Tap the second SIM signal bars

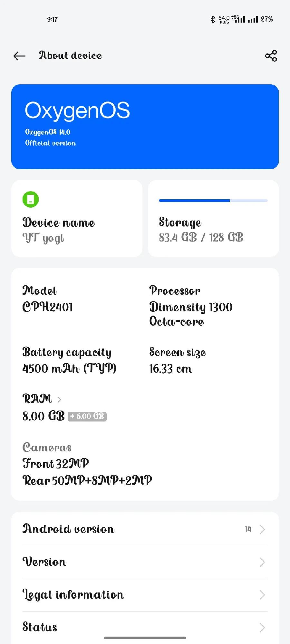point(253,20)
